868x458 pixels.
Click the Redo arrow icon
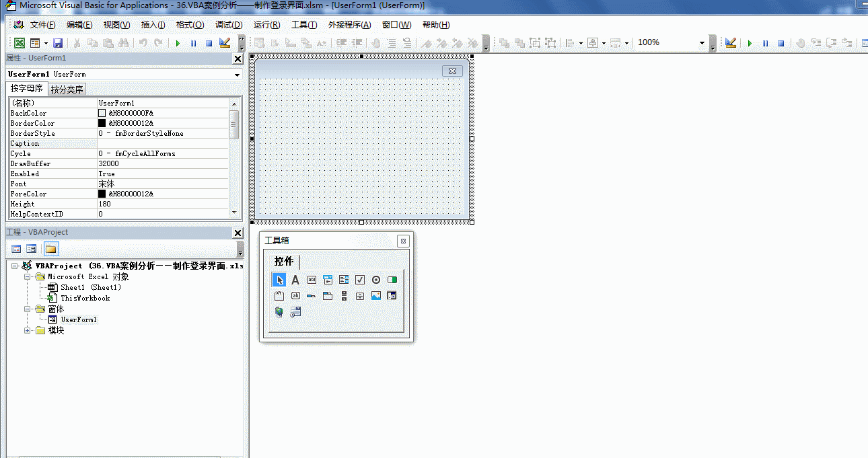(158, 43)
